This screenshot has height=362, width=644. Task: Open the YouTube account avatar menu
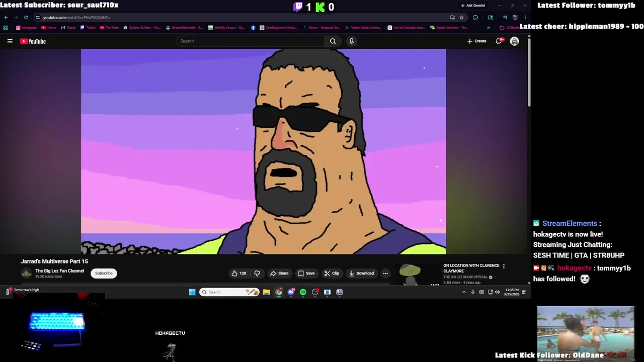[514, 41]
